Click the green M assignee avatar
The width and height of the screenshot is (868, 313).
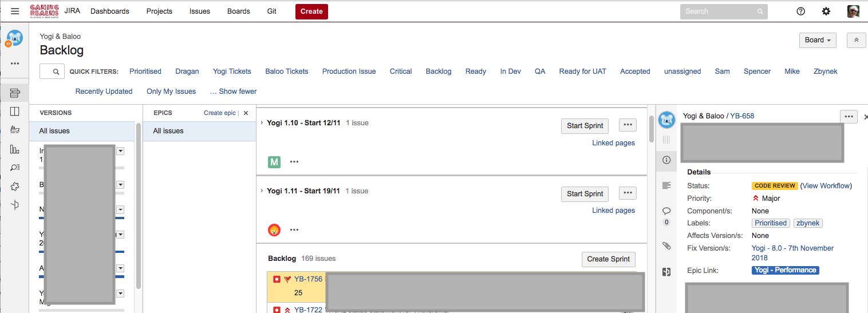pyautogui.click(x=274, y=162)
